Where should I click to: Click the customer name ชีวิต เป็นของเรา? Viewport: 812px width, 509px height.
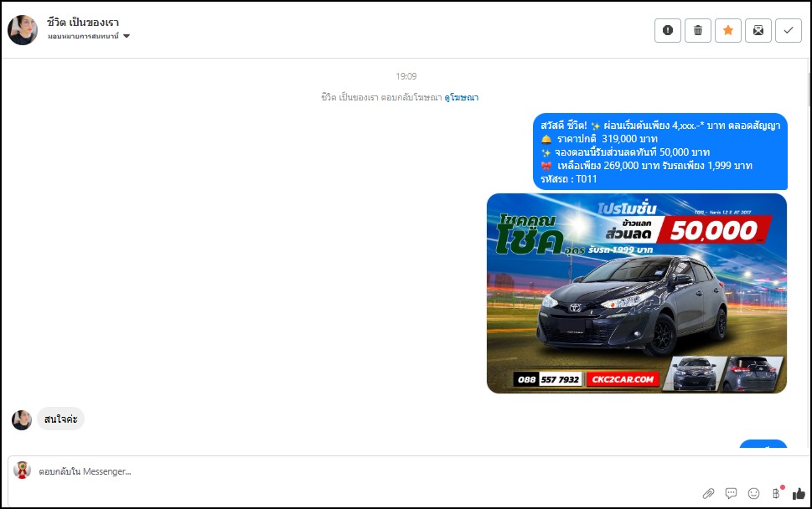click(x=83, y=21)
